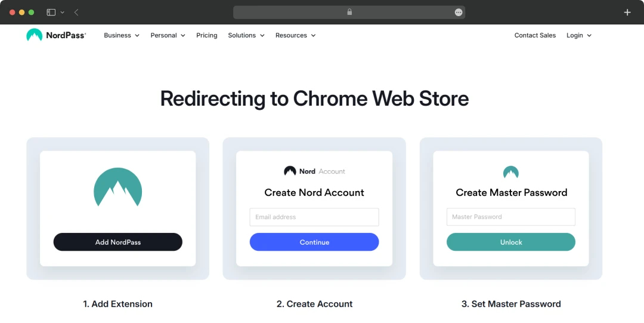Click the small teal logo above Create Master Password

tap(511, 172)
